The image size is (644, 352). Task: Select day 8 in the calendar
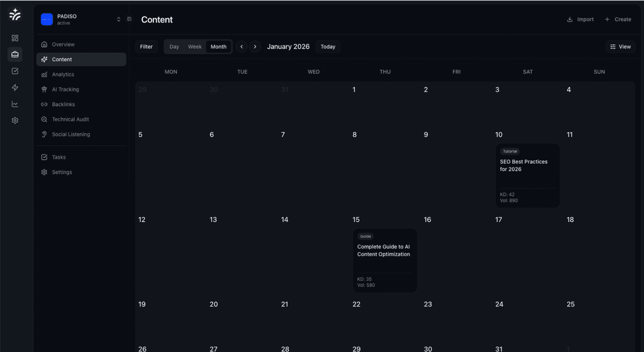point(385,169)
